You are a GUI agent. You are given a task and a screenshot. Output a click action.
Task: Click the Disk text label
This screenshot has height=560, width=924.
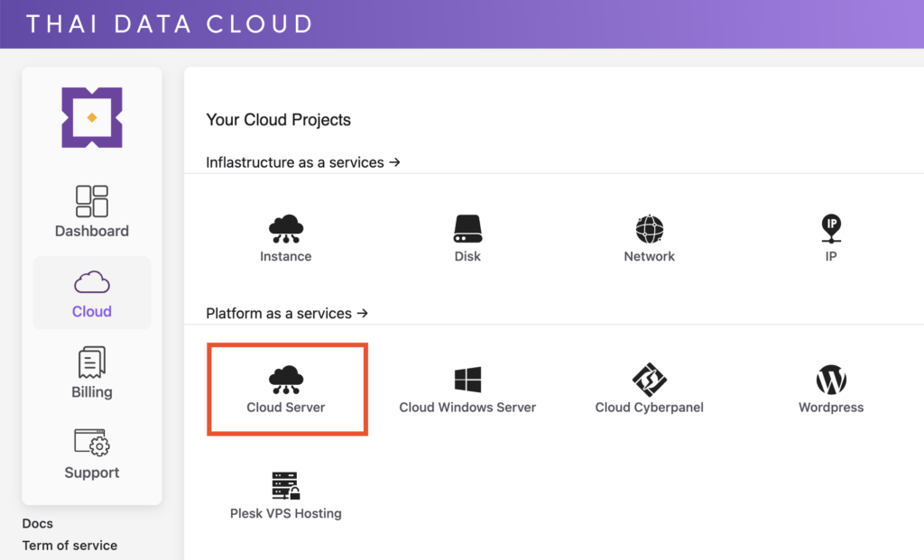pyautogui.click(x=467, y=256)
